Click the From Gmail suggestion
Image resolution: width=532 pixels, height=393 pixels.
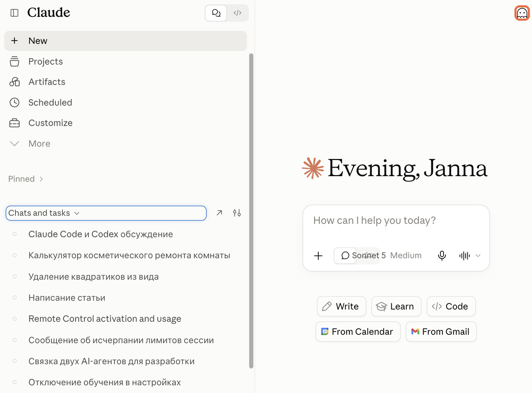(441, 332)
